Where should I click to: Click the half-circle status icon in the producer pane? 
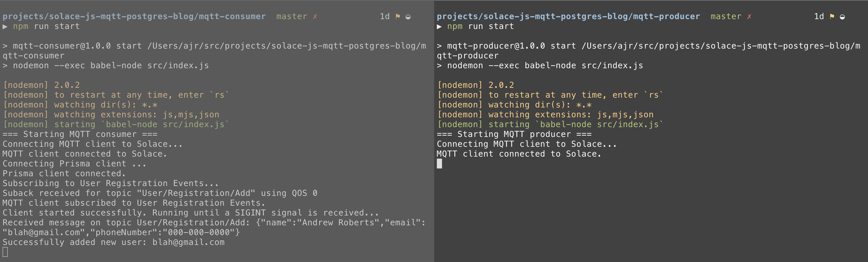tap(842, 17)
